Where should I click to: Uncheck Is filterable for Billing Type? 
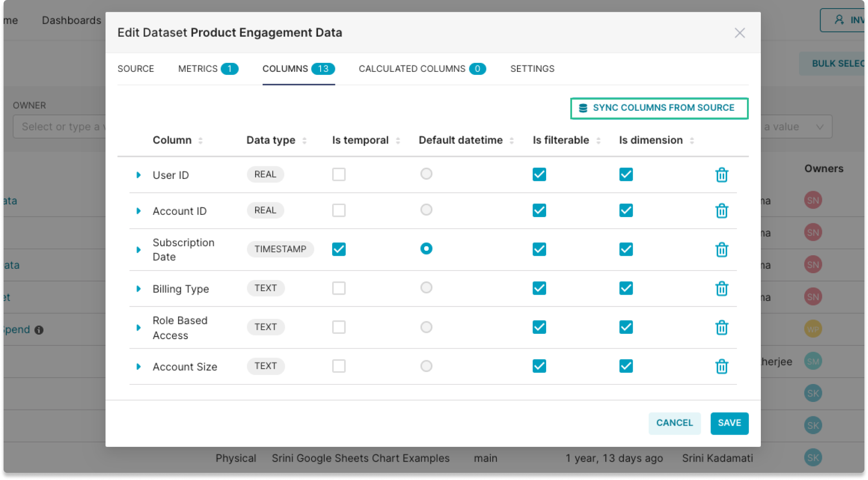539,288
